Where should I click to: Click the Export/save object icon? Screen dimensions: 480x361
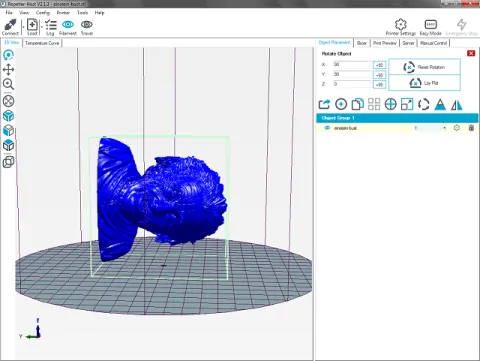coord(324,104)
